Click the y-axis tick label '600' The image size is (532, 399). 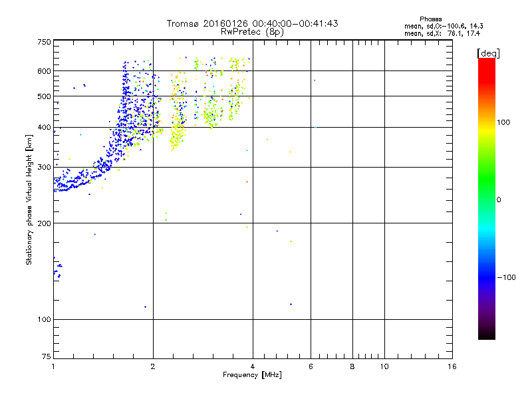44,71
